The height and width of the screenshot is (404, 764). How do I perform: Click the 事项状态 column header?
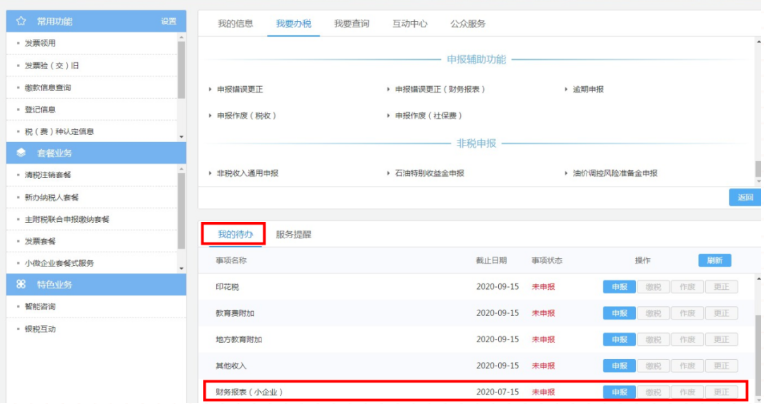[x=547, y=260]
